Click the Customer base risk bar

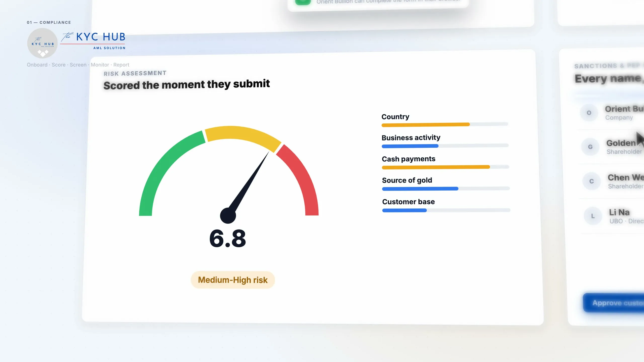pos(446,210)
